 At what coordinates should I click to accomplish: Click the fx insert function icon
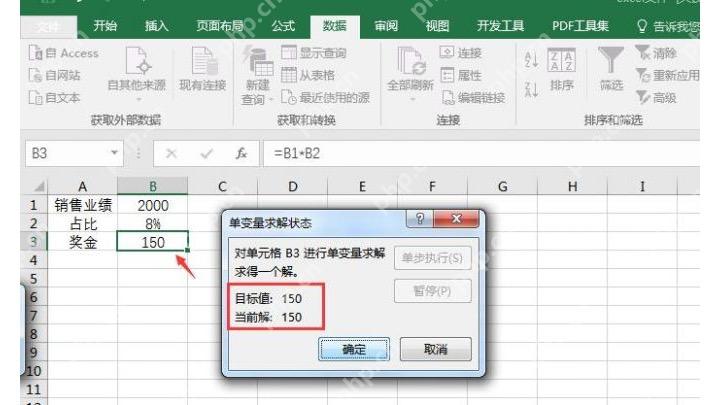tap(242, 153)
